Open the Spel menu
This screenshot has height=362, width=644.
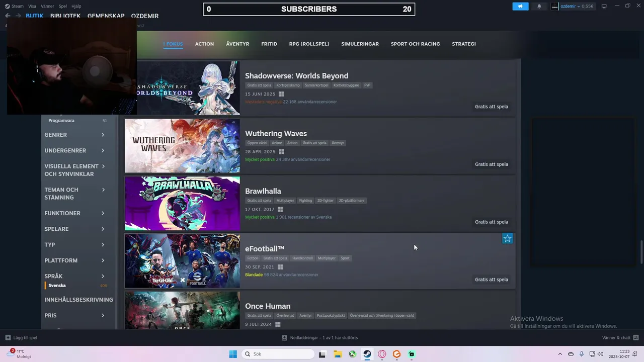[x=63, y=6]
